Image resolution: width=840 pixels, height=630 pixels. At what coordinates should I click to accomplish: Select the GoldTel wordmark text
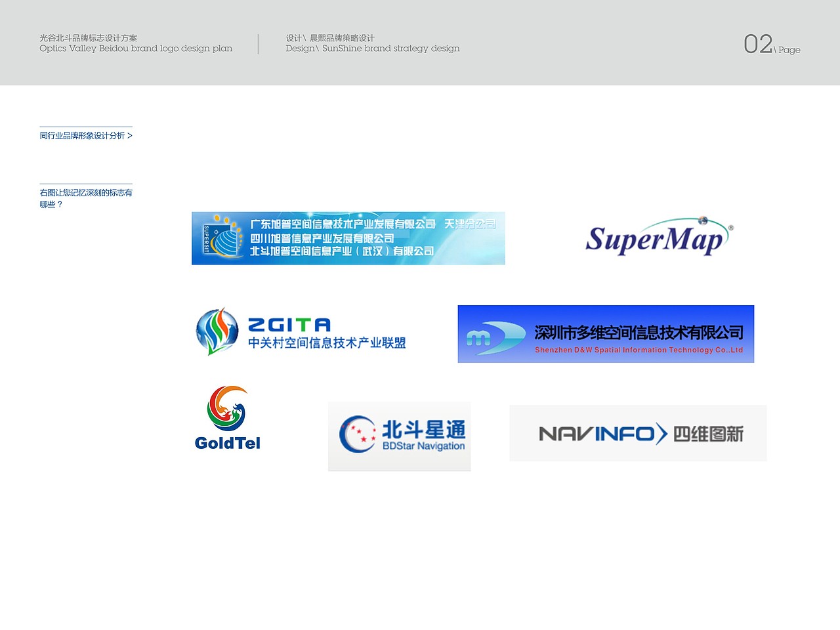pyautogui.click(x=228, y=443)
